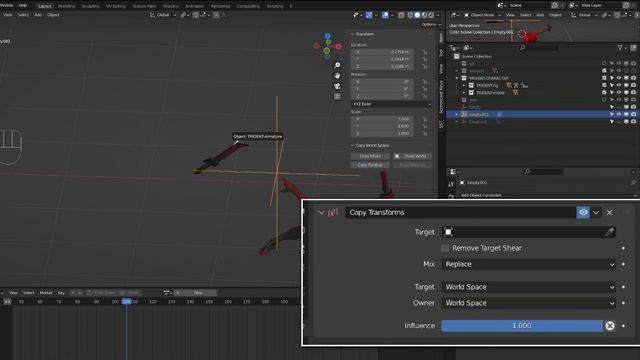Collapse the Copy Transforms constraint panel

(x=321, y=212)
